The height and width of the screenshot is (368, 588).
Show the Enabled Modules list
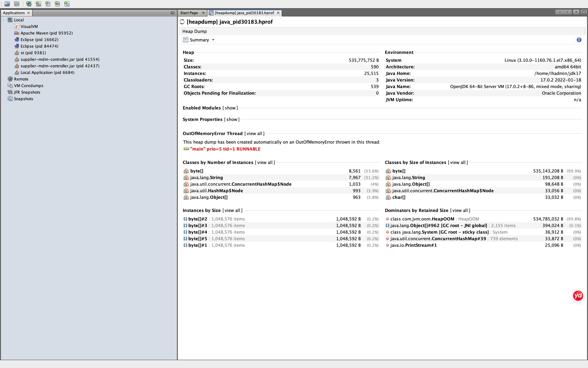[x=230, y=108]
